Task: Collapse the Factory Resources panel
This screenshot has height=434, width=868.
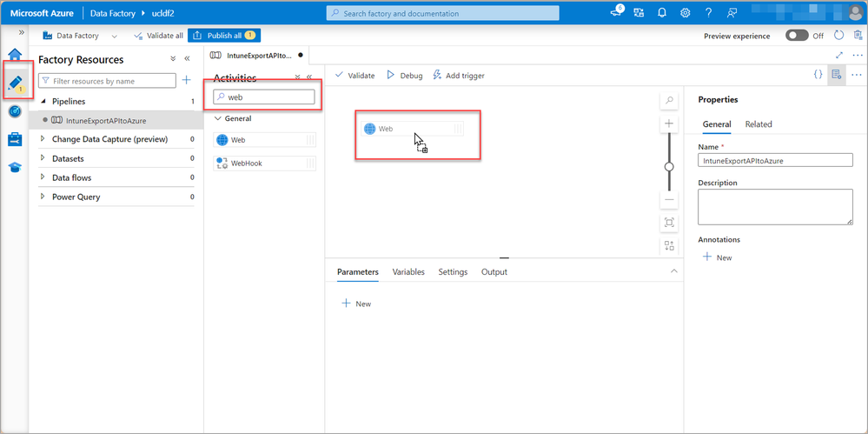Action: 187,59
